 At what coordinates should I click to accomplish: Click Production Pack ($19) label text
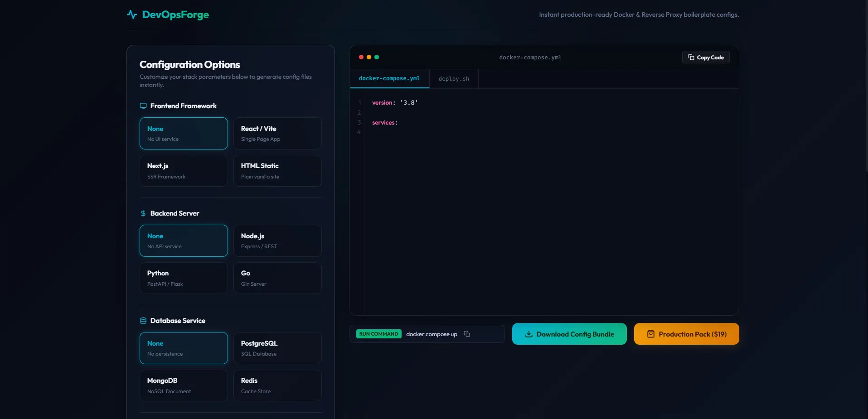point(693,334)
